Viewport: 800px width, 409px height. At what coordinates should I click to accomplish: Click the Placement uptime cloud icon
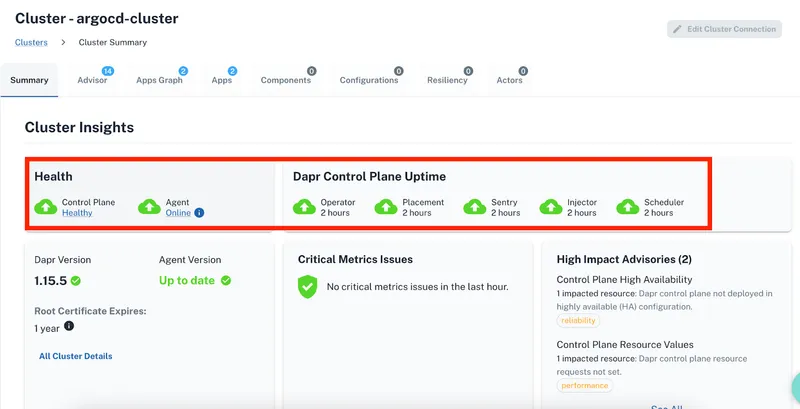pos(386,207)
